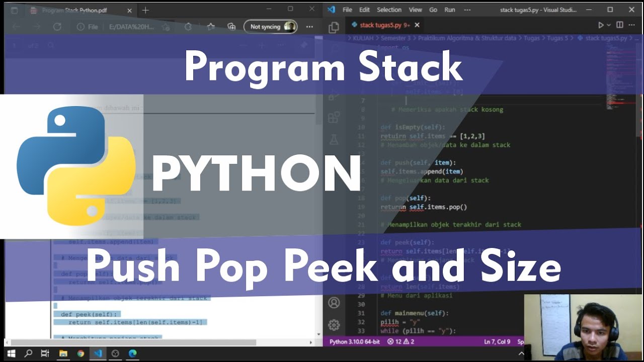The height and width of the screenshot is (362, 644).
Task: Open the run options dropdown arrow in VS Code
Action: pyautogui.click(x=608, y=25)
